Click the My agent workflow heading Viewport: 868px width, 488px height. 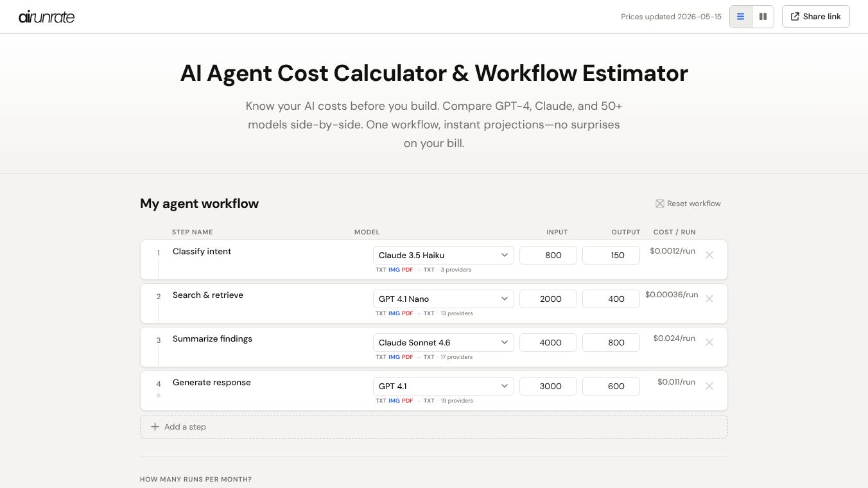pos(200,204)
